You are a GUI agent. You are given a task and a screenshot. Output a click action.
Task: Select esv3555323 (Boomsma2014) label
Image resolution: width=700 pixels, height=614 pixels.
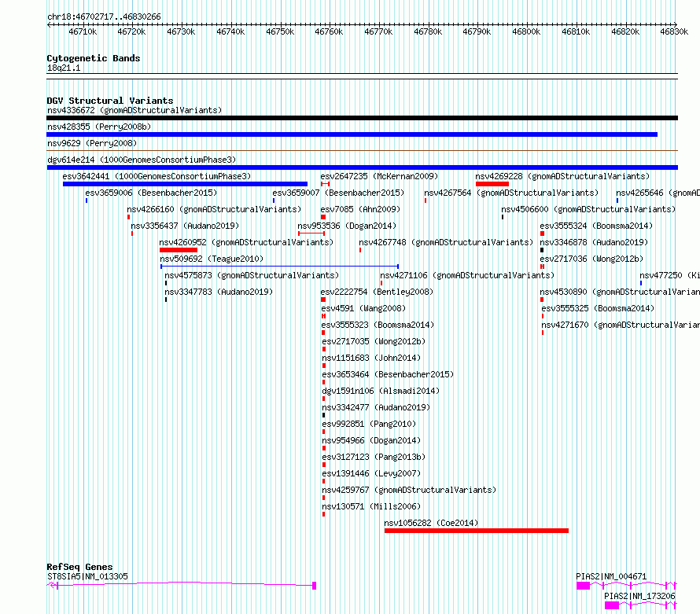coord(378,325)
